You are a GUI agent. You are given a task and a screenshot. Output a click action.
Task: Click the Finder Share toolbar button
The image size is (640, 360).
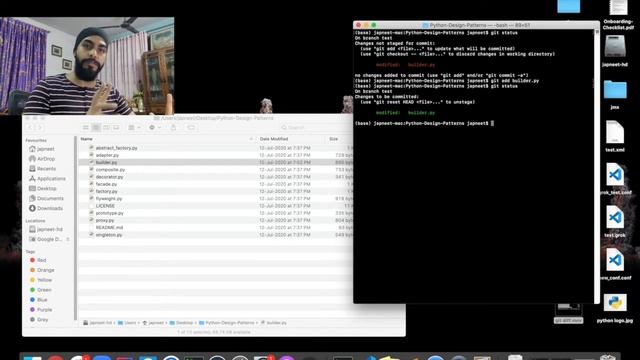click(x=173, y=128)
